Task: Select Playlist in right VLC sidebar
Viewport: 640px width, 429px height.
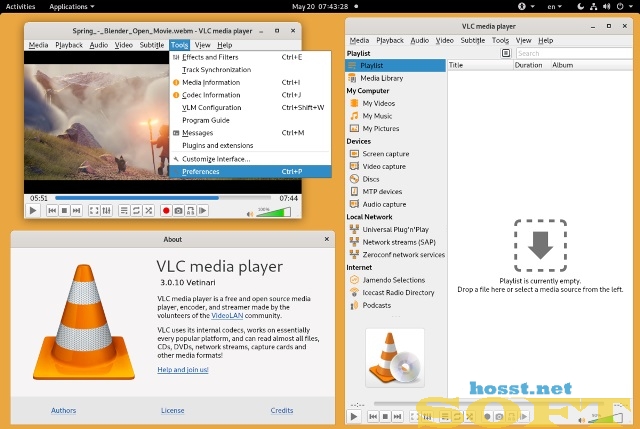Action: click(x=396, y=65)
